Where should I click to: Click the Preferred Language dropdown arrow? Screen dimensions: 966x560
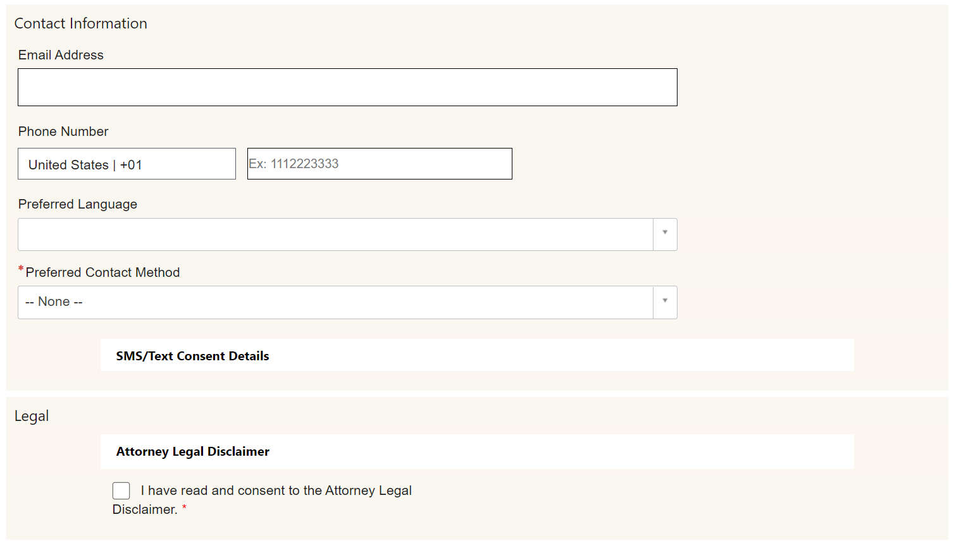click(665, 233)
